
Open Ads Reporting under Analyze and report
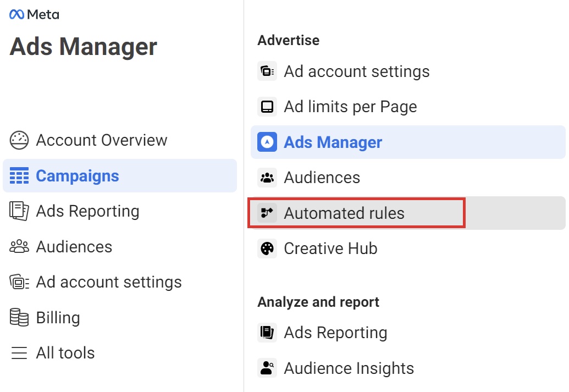tap(408, 333)
